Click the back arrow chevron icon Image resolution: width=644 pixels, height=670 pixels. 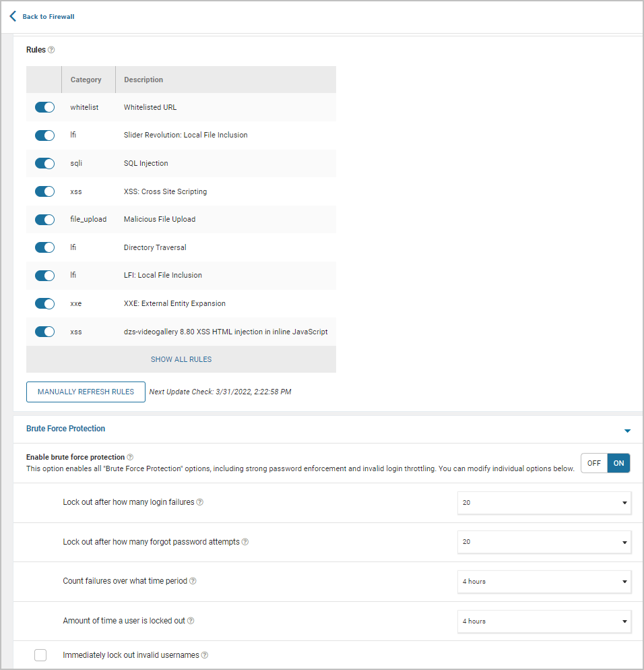tap(13, 16)
